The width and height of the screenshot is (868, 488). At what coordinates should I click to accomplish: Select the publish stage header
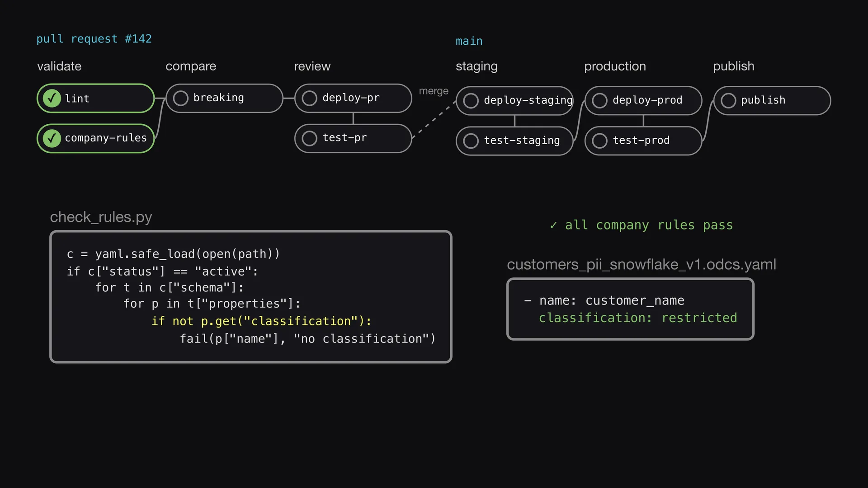click(x=733, y=66)
